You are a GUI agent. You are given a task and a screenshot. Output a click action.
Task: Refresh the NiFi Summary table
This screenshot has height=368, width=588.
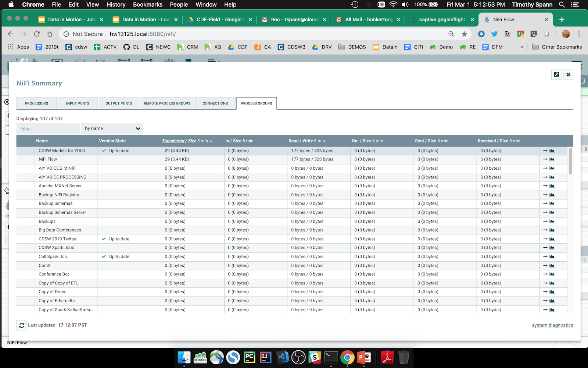(22, 325)
